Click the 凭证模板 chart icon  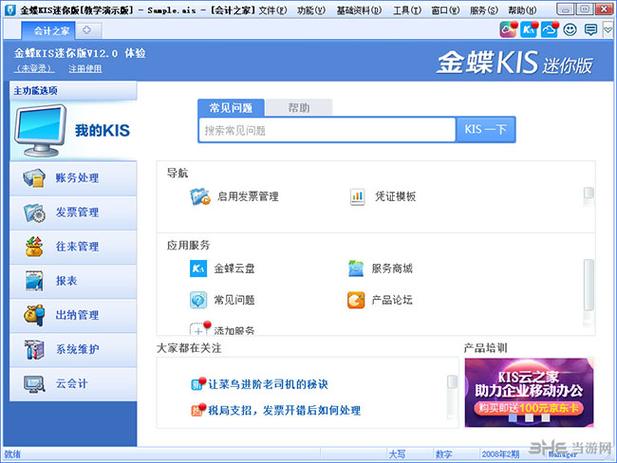tap(357, 196)
